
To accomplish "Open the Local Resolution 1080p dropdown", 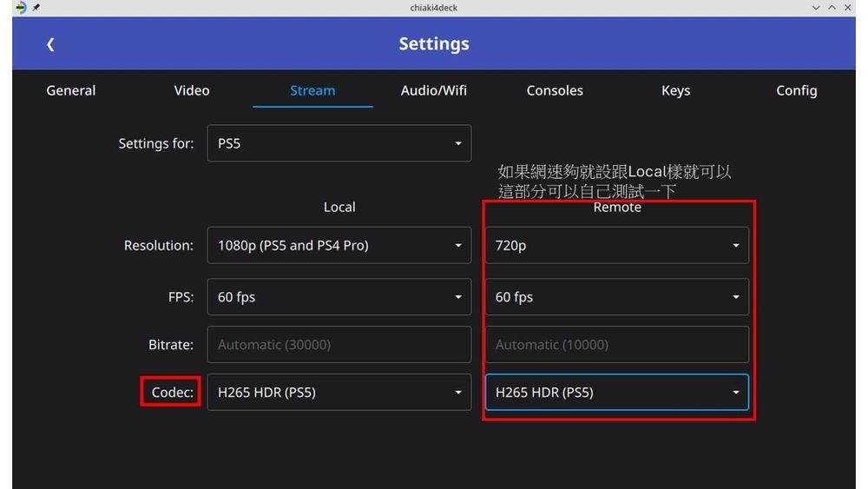I will 339,246.
